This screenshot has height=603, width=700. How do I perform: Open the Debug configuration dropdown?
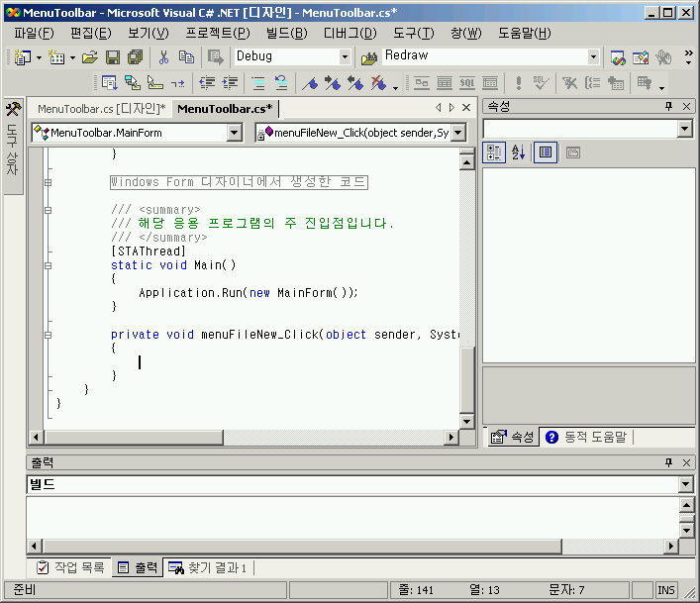tap(345, 57)
